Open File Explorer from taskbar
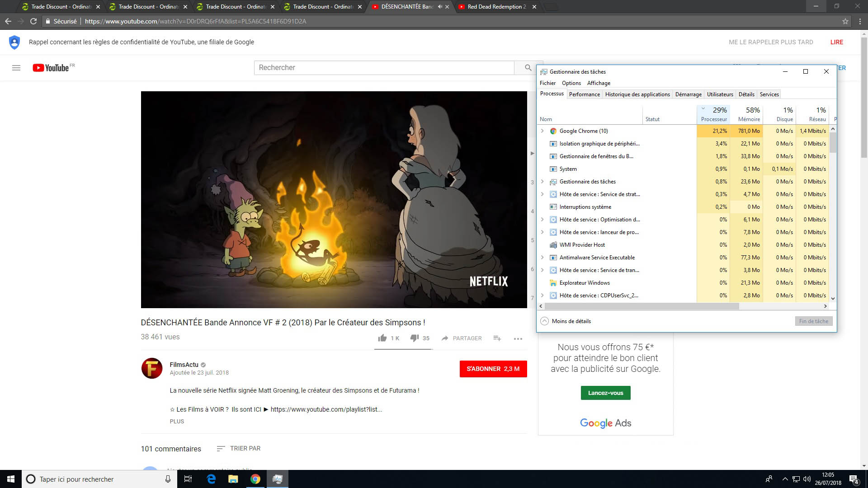 pos(233,479)
